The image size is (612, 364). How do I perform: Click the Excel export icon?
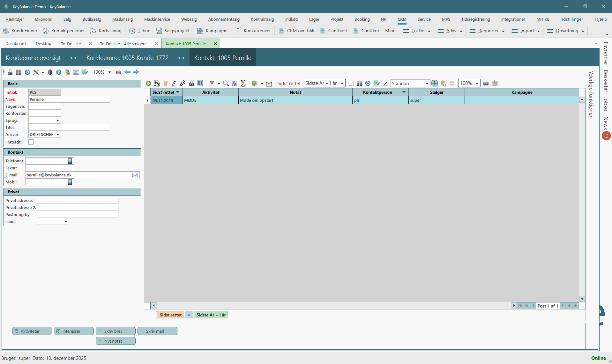click(255, 83)
